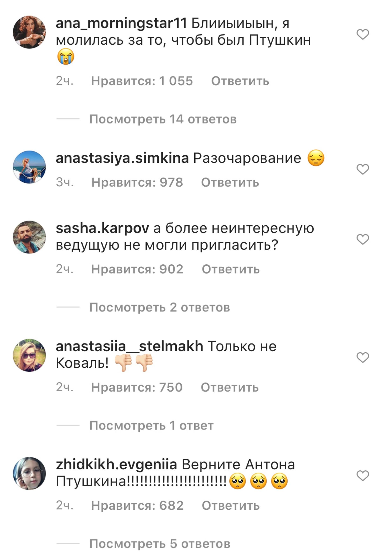Open ana_morningstar11's profile picture
The height and width of the screenshot is (554, 392).
point(29,32)
